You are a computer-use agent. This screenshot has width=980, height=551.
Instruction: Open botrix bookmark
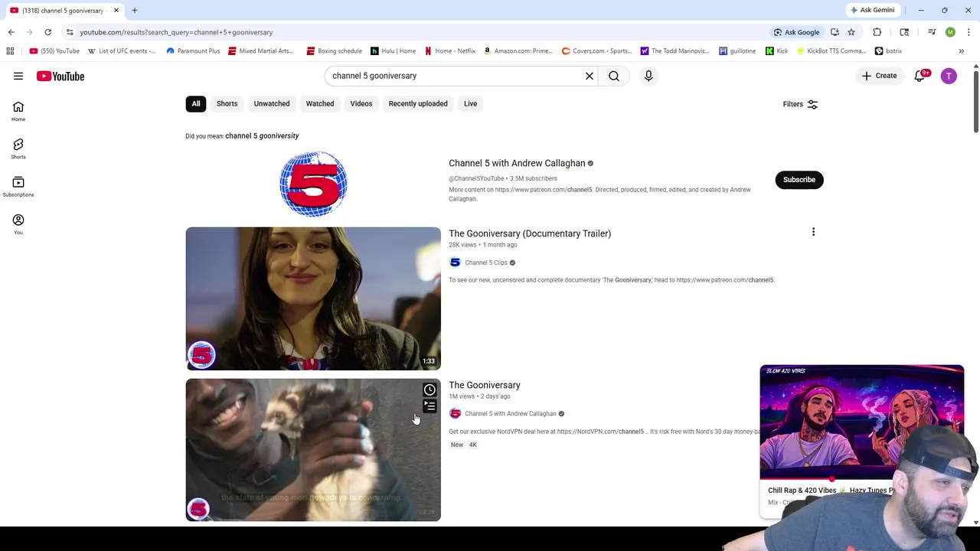click(x=888, y=51)
